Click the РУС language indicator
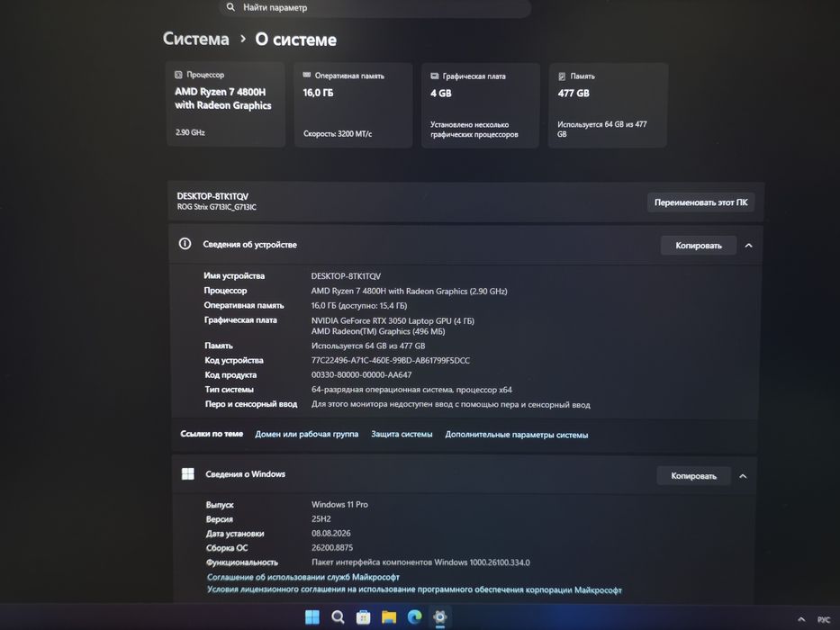The width and height of the screenshot is (840, 630). point(824,620)
